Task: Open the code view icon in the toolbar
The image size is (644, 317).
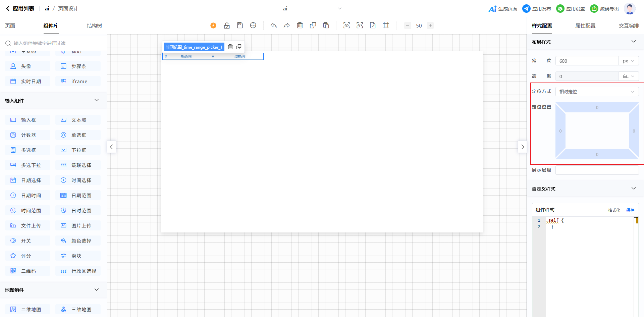Action: tap(360, 25)
